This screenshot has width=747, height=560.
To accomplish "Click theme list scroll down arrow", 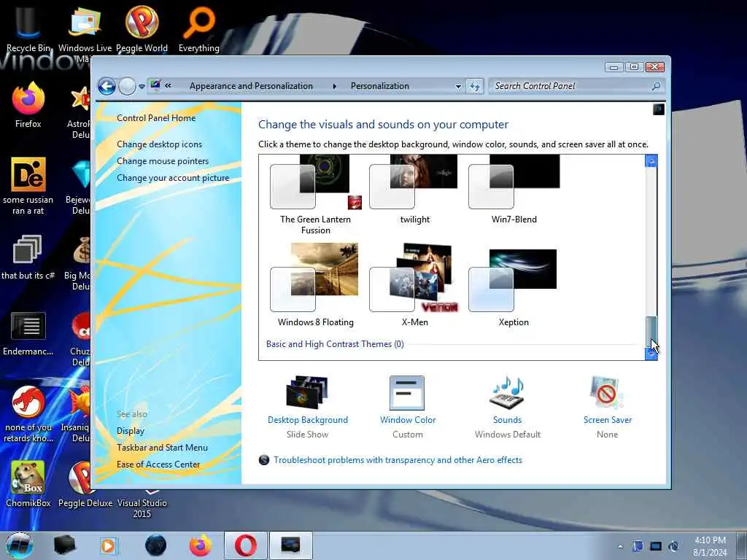I will tap(651, 354).
